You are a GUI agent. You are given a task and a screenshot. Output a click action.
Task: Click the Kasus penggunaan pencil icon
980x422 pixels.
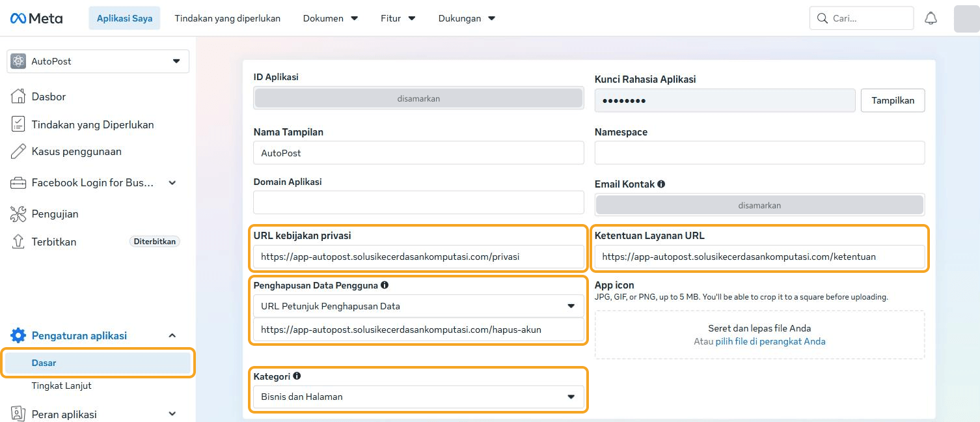(18, 152)
